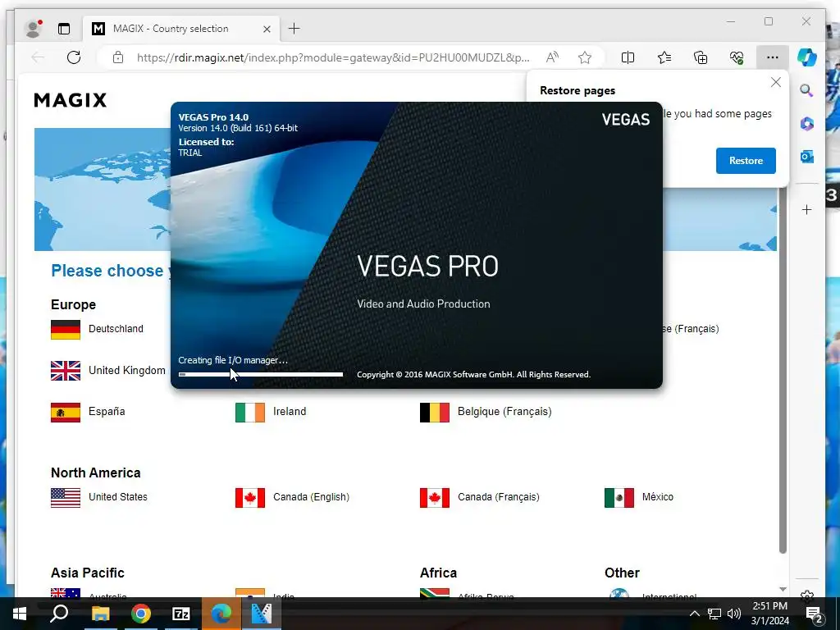This screenshot has width=840, height=630.
Task: Click the Mexican flag icon
Action: click(619, 498)
